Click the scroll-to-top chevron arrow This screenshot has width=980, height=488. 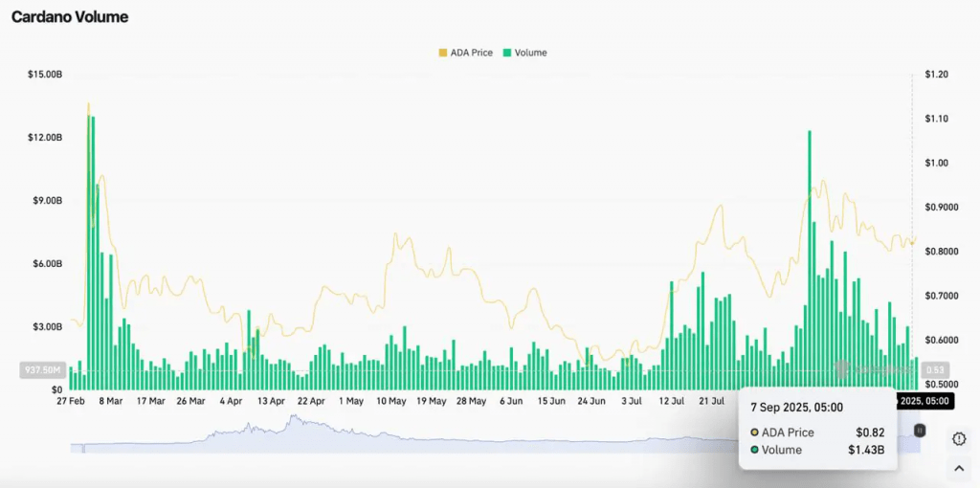(x=959, y=468)
